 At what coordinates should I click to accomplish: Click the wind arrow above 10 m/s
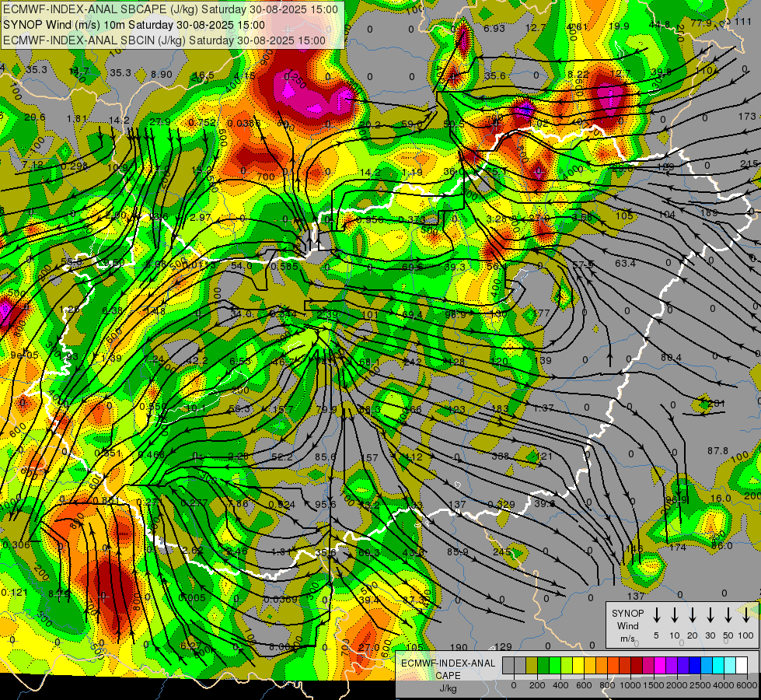pos(674,615)
